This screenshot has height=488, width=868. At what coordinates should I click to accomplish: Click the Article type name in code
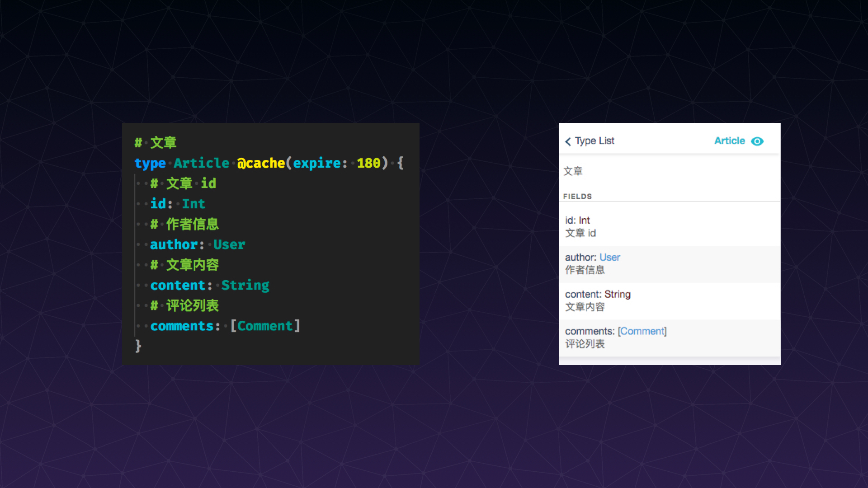(202, 163)
